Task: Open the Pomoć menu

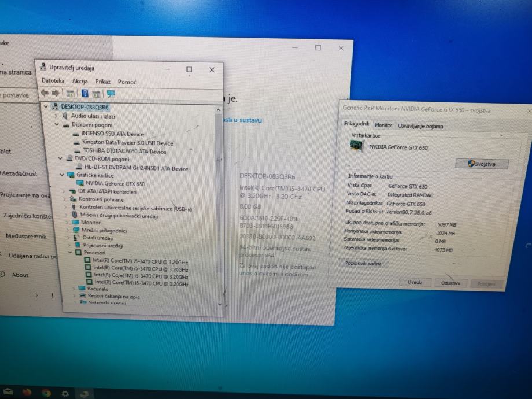Action: pyautogui.click(x=127, y=82)
